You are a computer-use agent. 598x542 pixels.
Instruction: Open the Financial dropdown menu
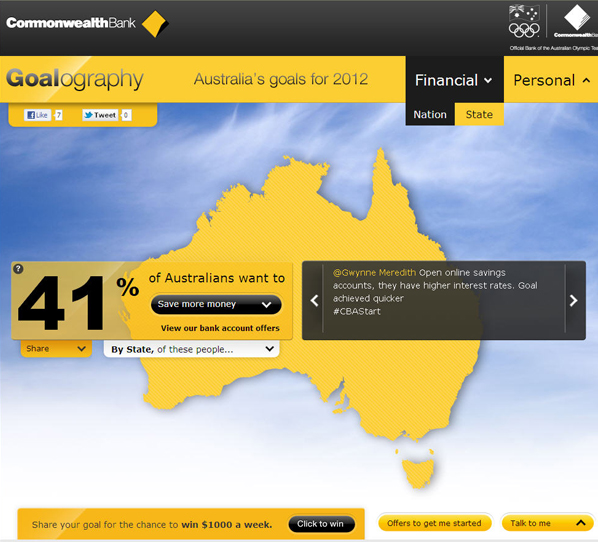tap(454, 80)
